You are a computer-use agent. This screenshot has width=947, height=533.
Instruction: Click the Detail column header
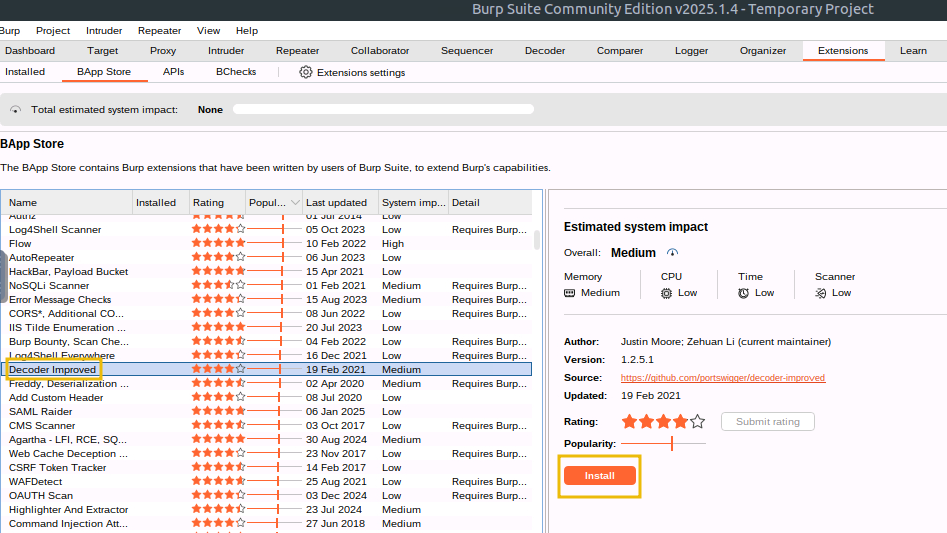(x=490, y=203)
